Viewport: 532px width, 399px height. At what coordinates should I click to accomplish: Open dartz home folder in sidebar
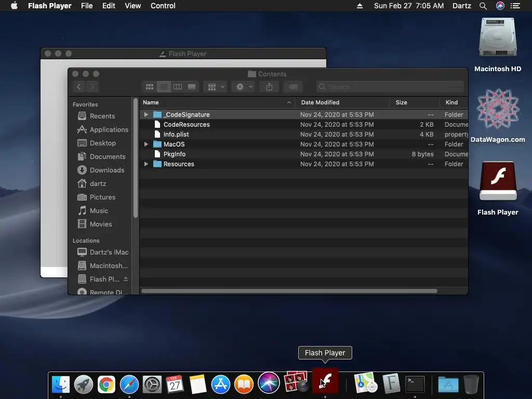[91, 183]
